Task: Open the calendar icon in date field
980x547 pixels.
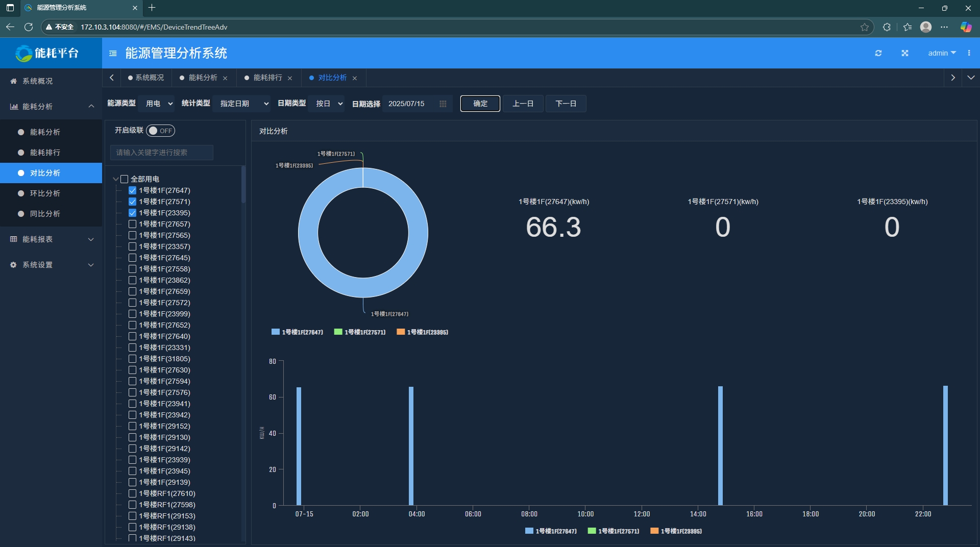Action: (x=443, y=104)
